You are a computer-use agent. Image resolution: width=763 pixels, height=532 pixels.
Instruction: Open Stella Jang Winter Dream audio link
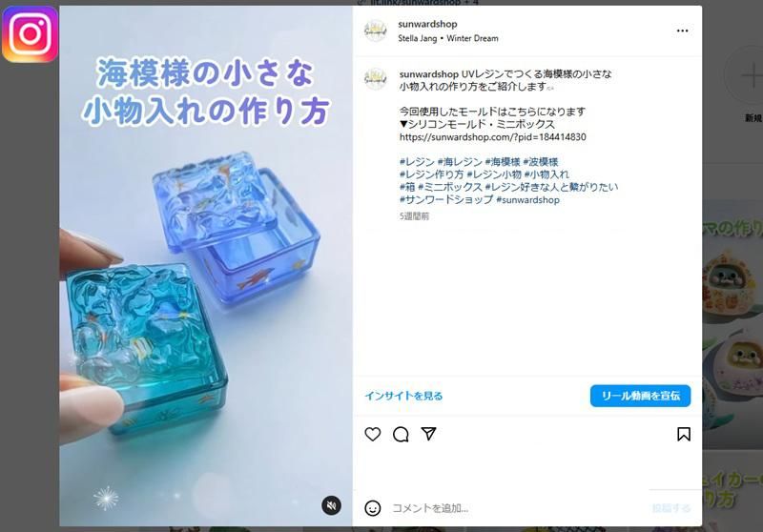click(x=447, y=38)
